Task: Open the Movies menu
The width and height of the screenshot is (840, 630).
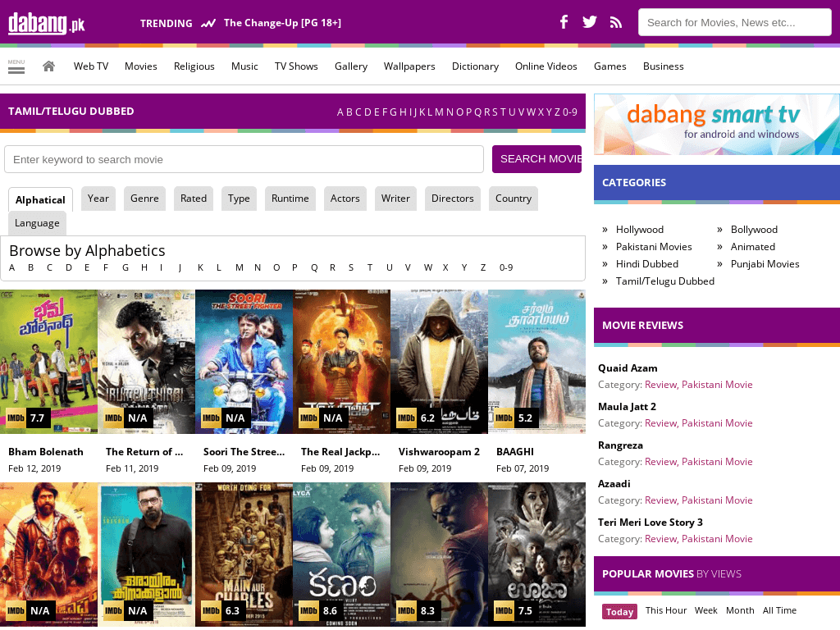Action: click(141, 66)
